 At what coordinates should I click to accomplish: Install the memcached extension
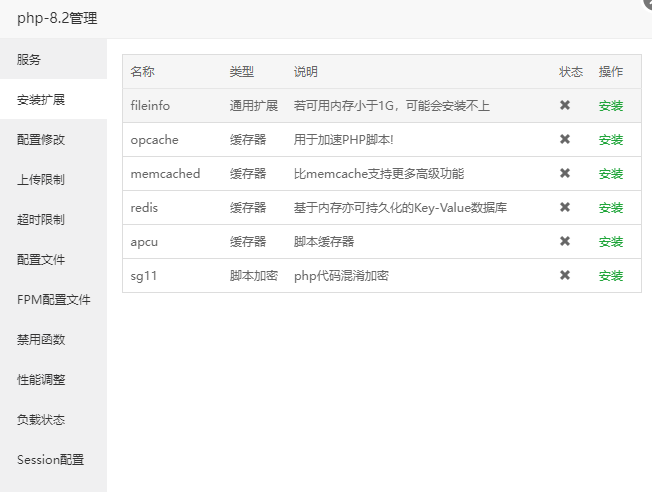[611, 174]
